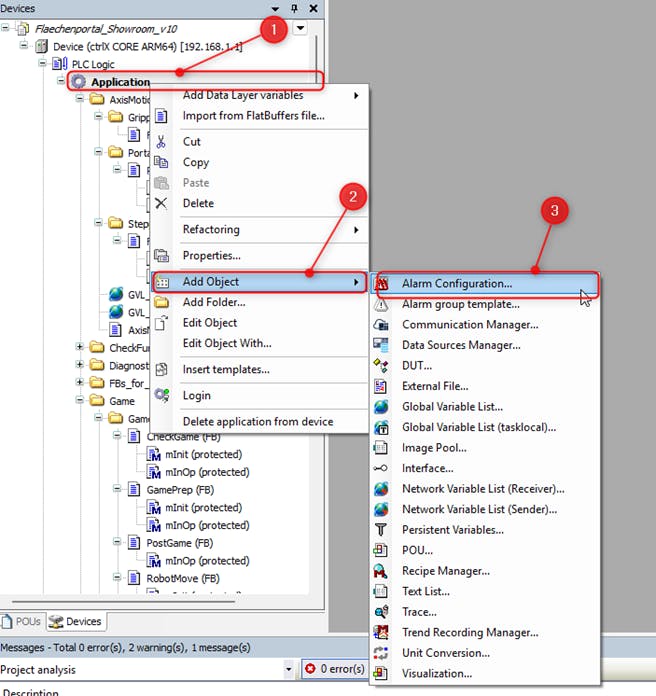Open the Project analysis dropdown

click(289, 669)
